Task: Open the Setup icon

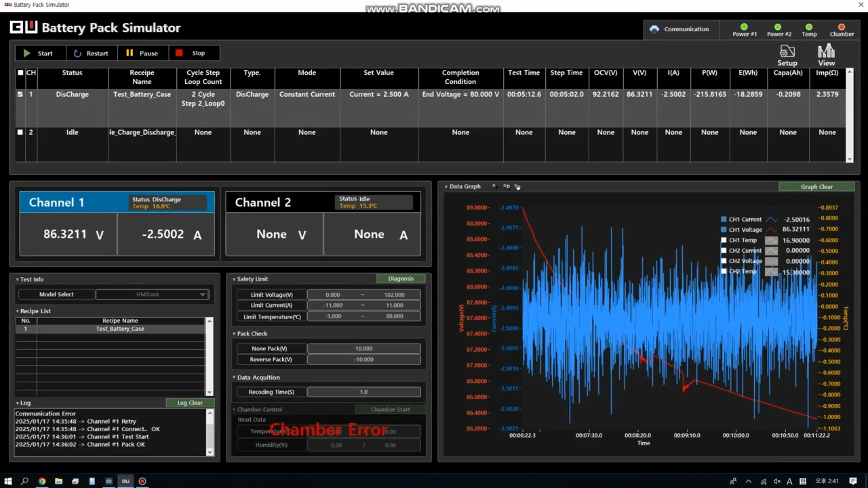Action: click(x=787, y=52)
